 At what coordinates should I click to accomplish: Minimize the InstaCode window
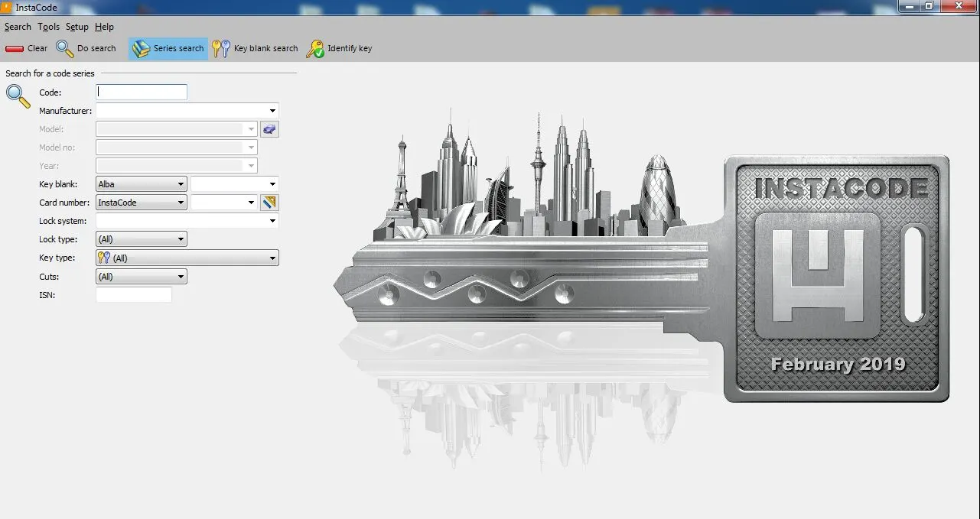[x=907, y=6]
